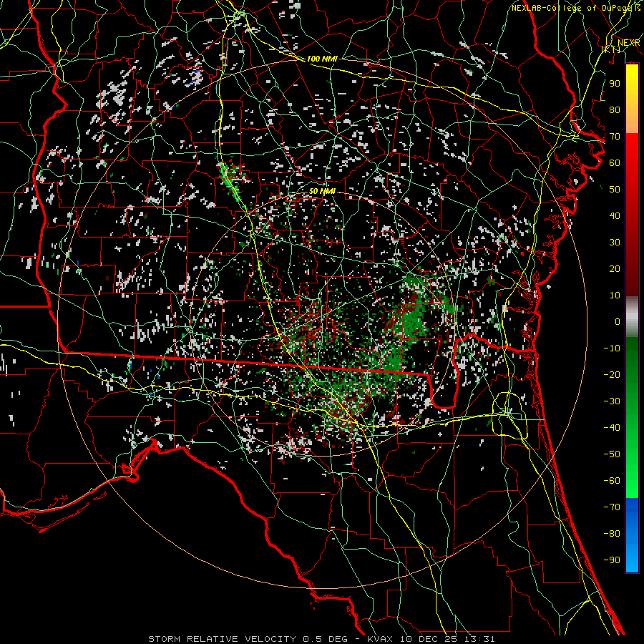
Task: Click the 10 value on the velocity scale
Action: click(615, 296)
